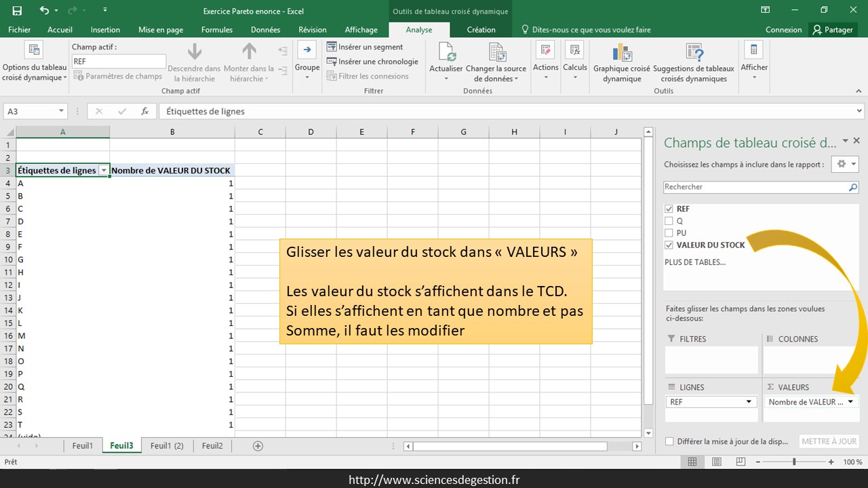Check the Q field checkbox
The width and height of the screenshot is (868, 488).
[x=669, y=221]
